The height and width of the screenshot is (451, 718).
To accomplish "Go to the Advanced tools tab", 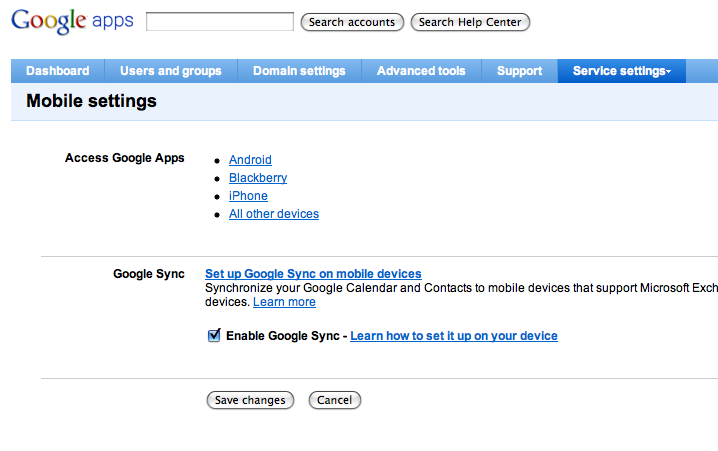I will pyautogui.click(x=421, y=71).
